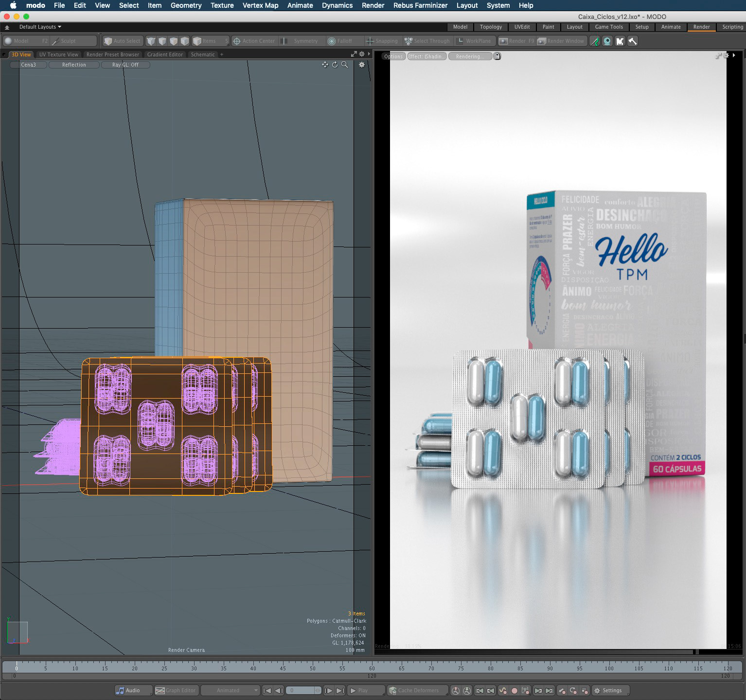Toggle Symmetry on or off

pyautogui.click(x=302, y=41)
